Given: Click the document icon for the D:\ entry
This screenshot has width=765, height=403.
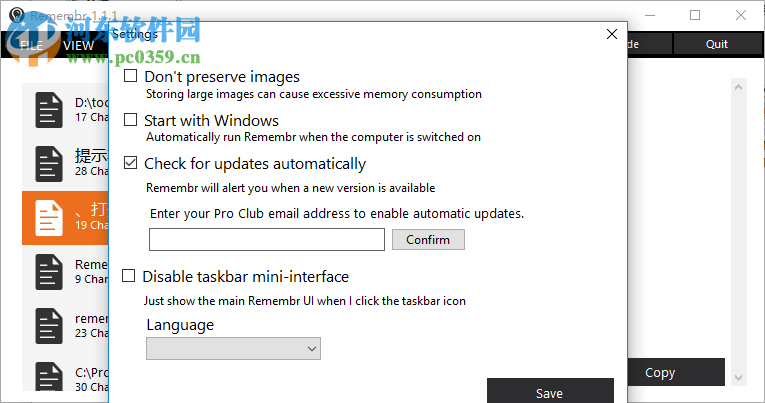Looking at the screenshot, I should [49, 109].
